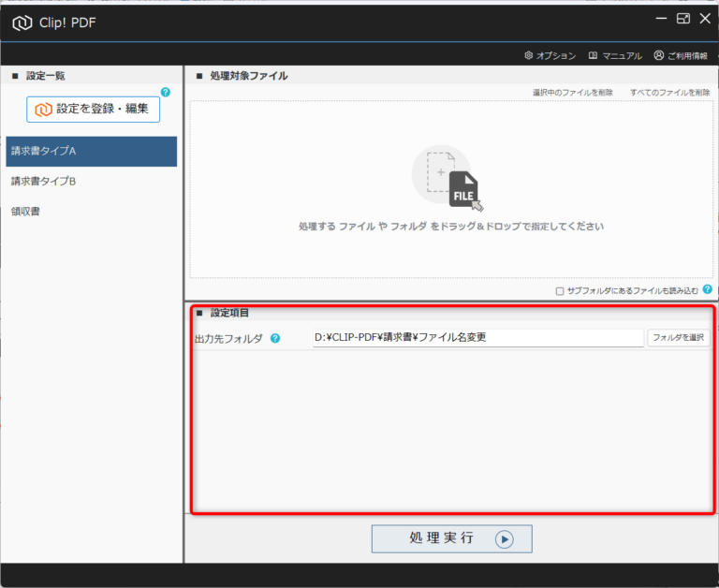The height and width of the screenshot is (588, 719).
Task: Enable サブフォルダにあるファイルも読み込む checkbox
Action: 560,291
